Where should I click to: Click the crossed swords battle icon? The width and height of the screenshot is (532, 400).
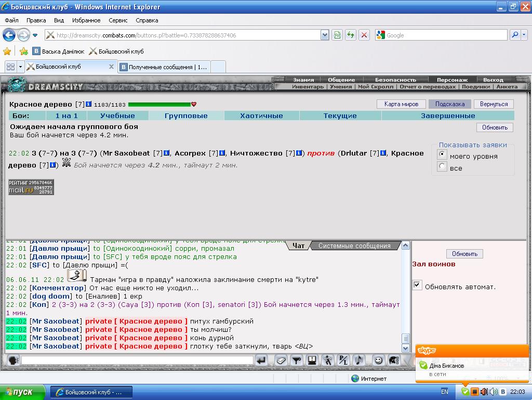(66, 163)
